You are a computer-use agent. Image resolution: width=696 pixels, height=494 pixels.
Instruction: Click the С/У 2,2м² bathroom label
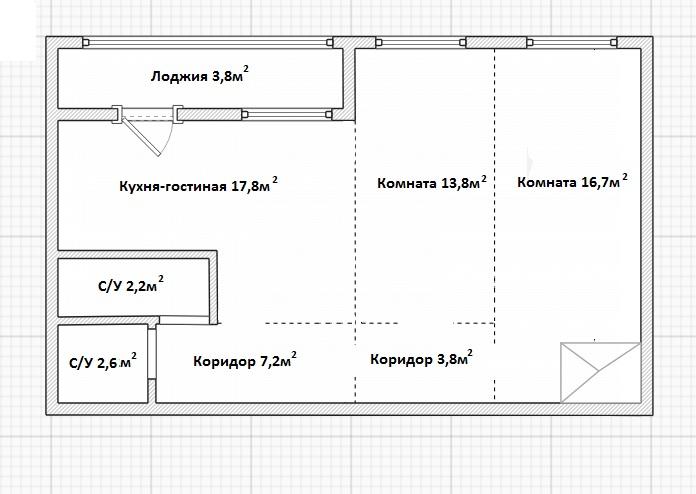pyautogui.click(x=130, y=287)
